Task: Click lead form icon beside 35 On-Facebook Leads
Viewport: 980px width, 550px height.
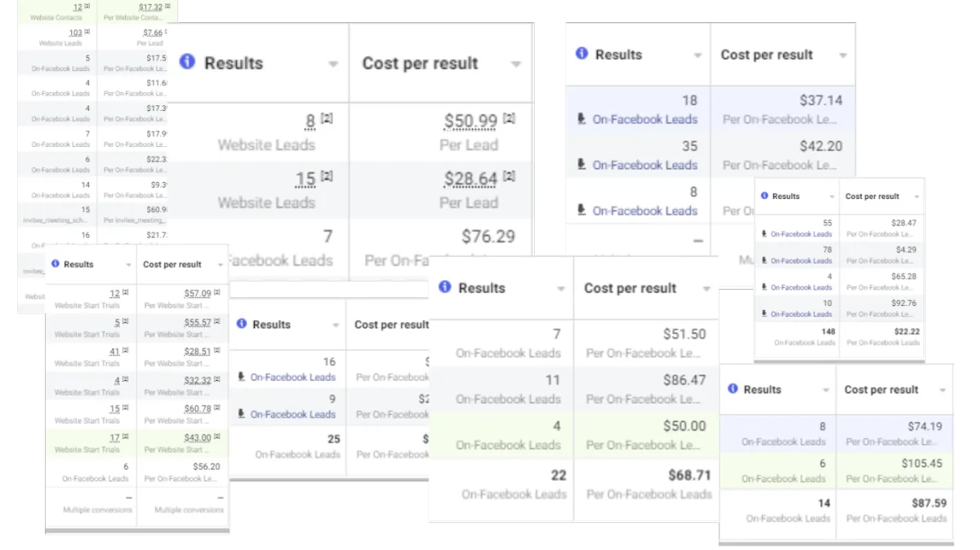Action: (x=581, y=165)
